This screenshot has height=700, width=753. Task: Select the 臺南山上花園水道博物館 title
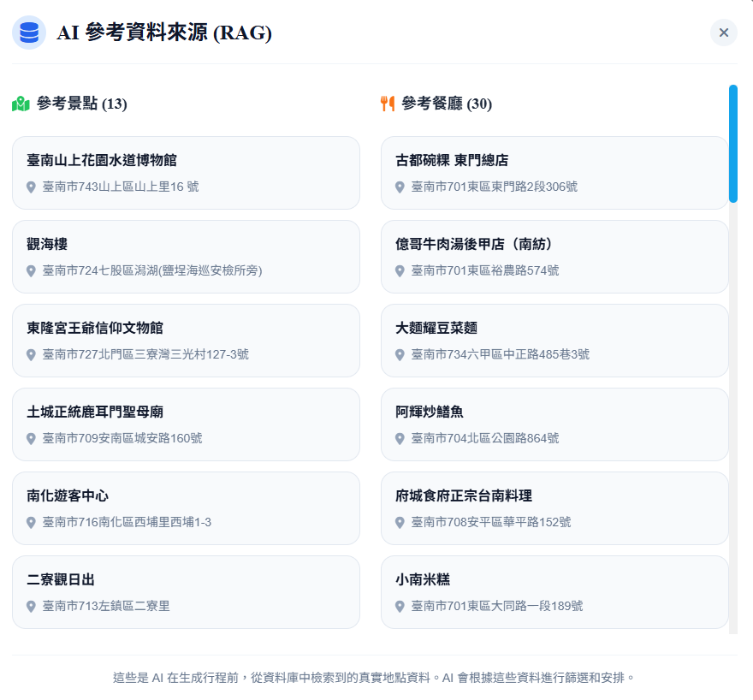point(102,160)
